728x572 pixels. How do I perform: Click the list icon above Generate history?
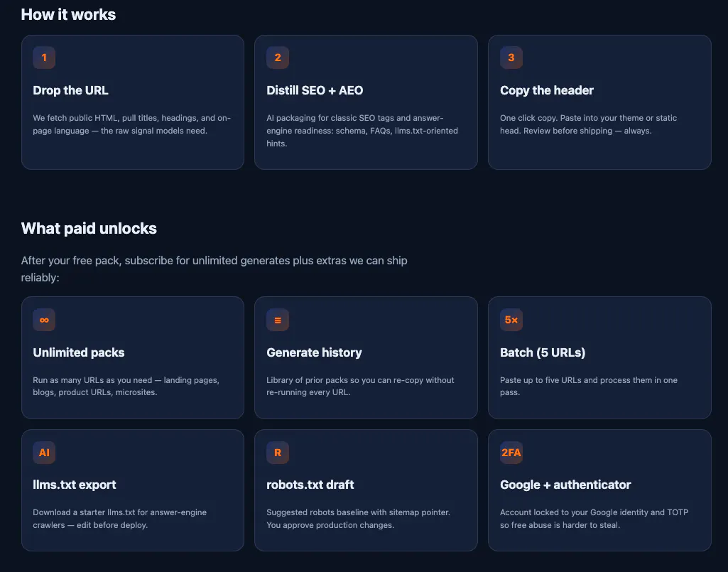278,320
